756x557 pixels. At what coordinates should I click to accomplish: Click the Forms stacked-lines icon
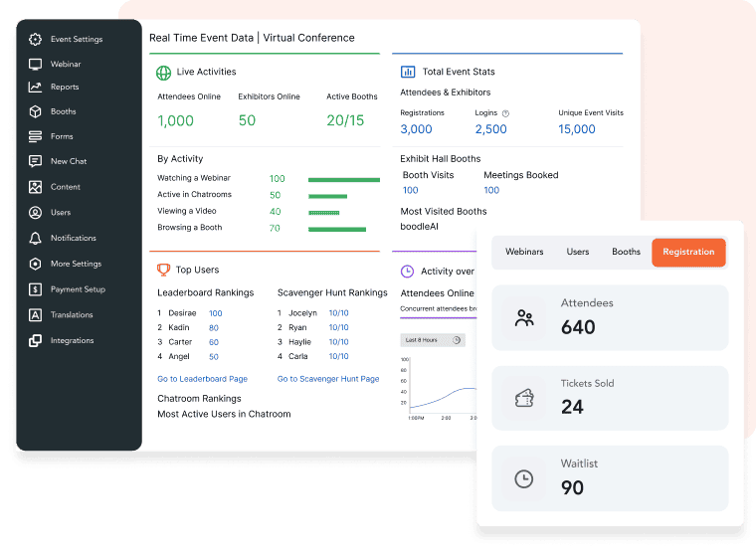tap(35, 136)
